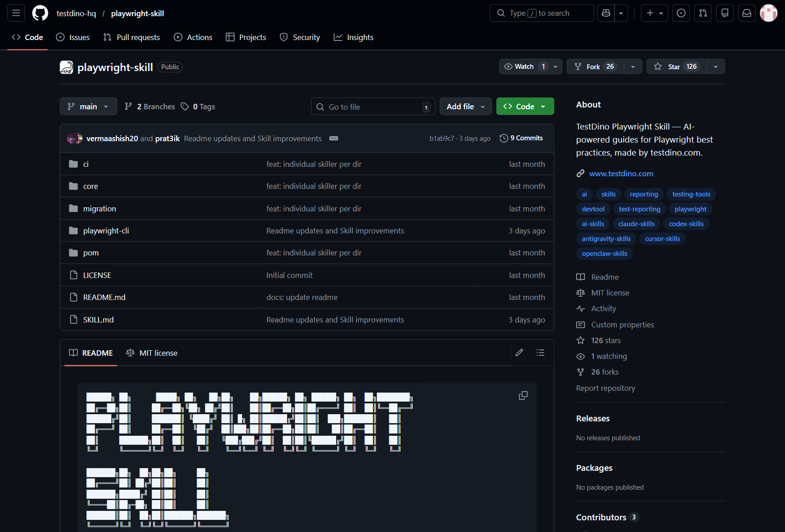This screenshot has width=785, height=532.
Task: Open the global navigation hamburger menu
Action: tap(16, 13)
